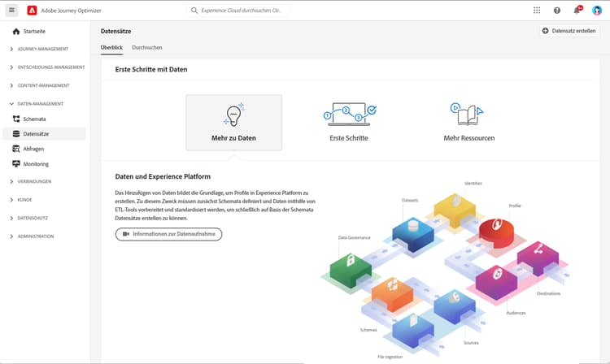Open the user profile avatar
Image resolution: width=610 pixels, height=364 pixels.
click(x=597, y=11)
